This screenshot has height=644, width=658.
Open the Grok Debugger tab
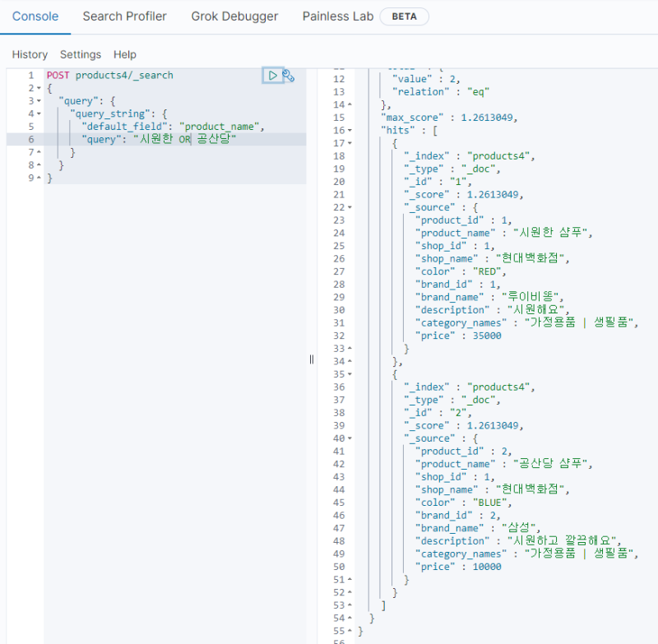pos(234,16)
